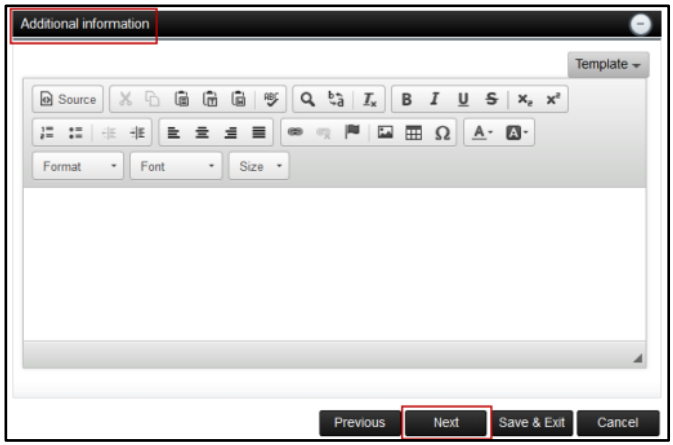
Task: Click the Copy icon
Action: pos(152,99)
